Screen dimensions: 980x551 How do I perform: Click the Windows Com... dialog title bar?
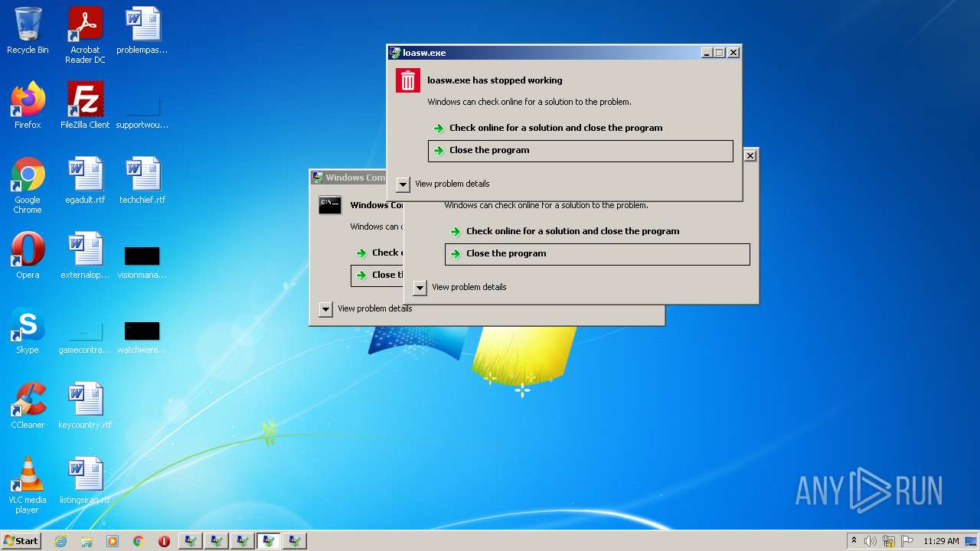(x=348, y=178)
